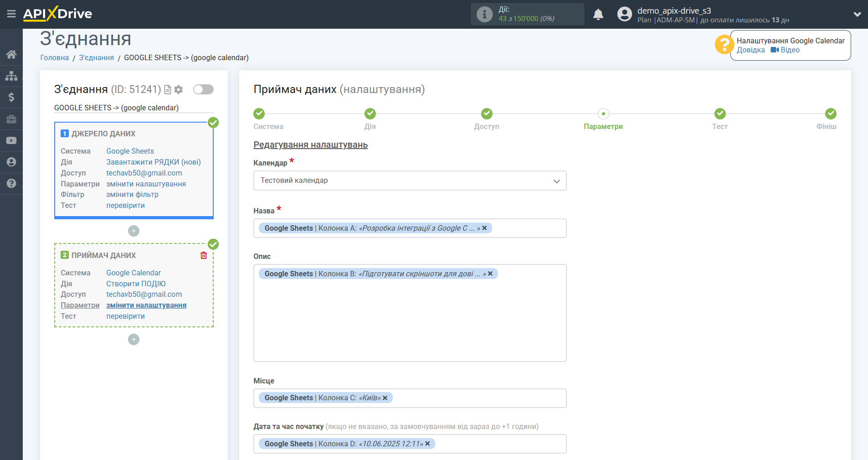Edit the connection name field

point(134,108)
